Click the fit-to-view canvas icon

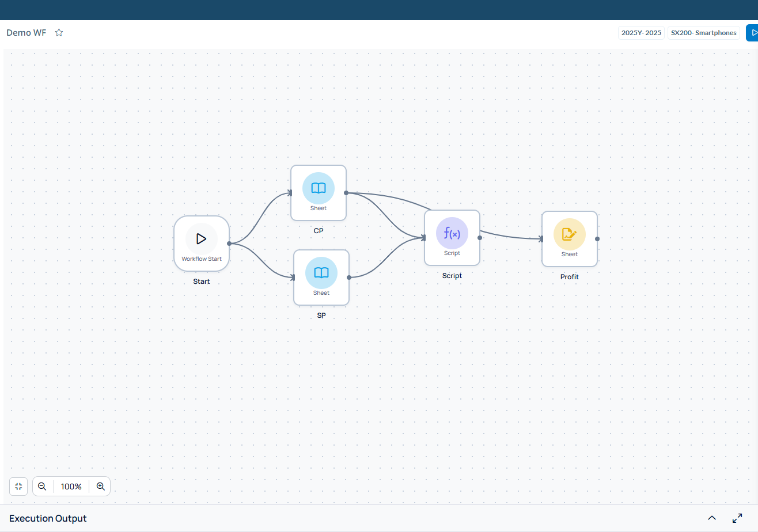pyautogui.click(x=18, y=487)
